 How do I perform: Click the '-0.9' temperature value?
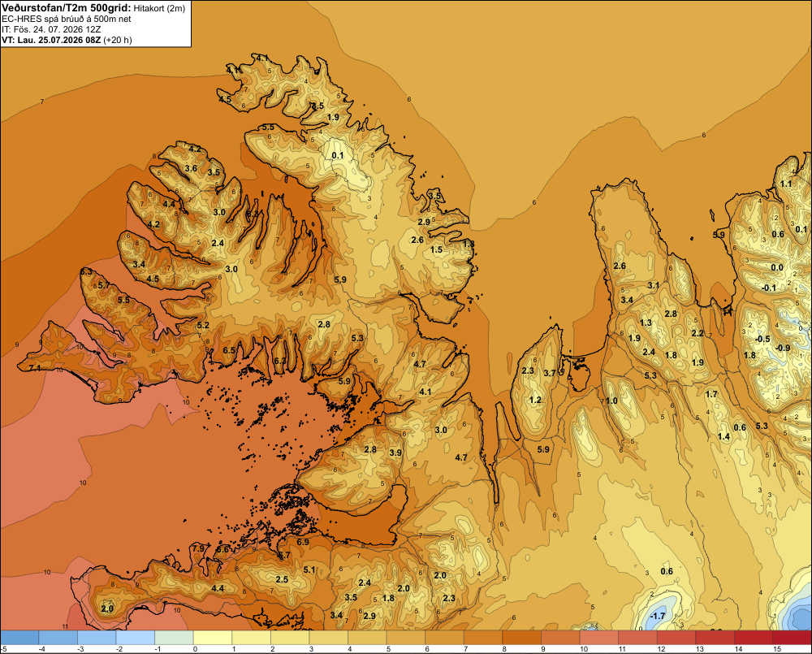[783, 348]
